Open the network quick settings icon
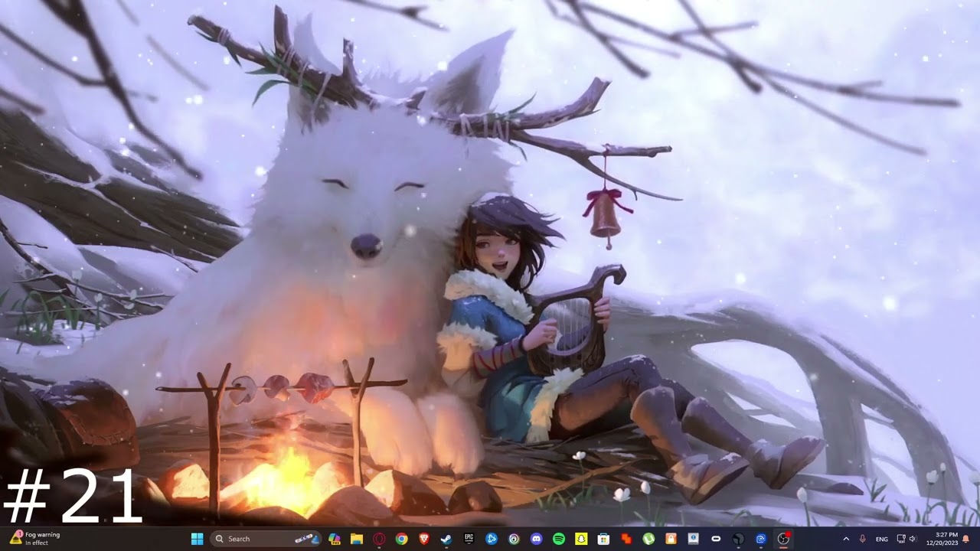 pyautogui.click(x=901, y=539)
